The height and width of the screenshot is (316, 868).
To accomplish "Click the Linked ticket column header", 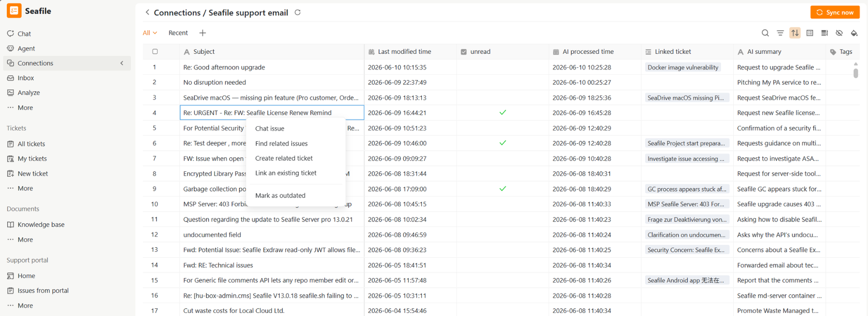I will tap(687, 52).
